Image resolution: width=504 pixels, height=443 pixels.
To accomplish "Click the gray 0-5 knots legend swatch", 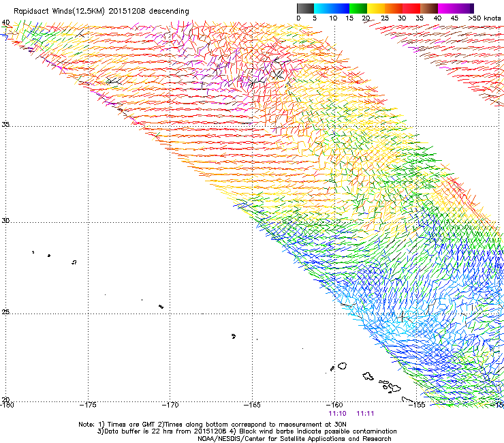I will pos(305,8).
